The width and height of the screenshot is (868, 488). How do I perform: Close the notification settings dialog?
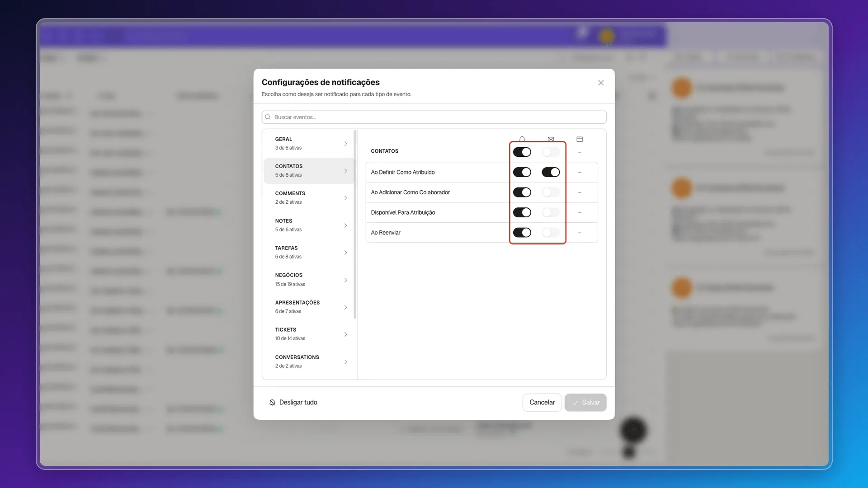(601, 83)
